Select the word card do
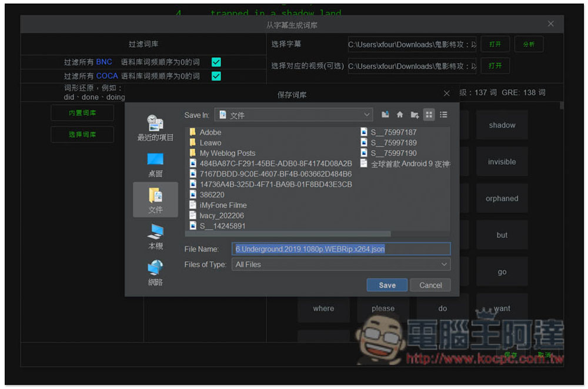Viewport: 588px width, 389px height. (443, 308)
